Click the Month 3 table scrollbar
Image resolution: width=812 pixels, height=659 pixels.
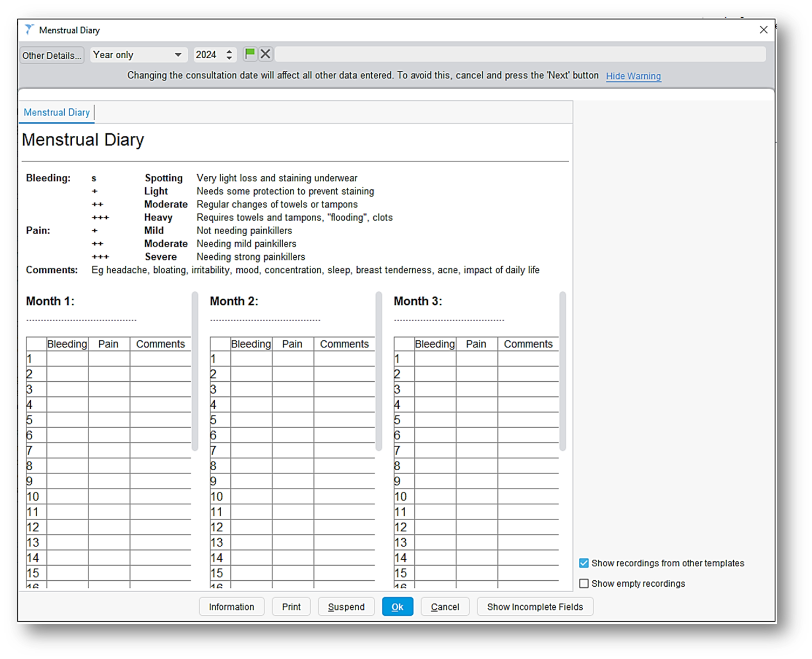[563, 371]
